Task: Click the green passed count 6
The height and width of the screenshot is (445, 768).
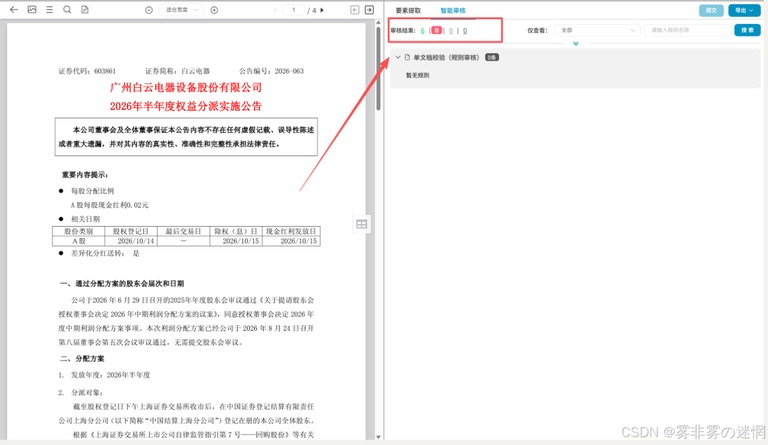Action: point(422,31)
